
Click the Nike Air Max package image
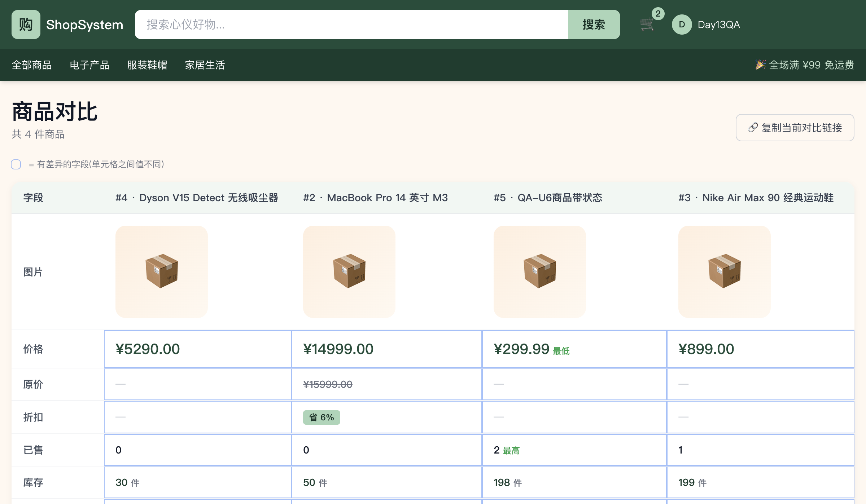725,272
